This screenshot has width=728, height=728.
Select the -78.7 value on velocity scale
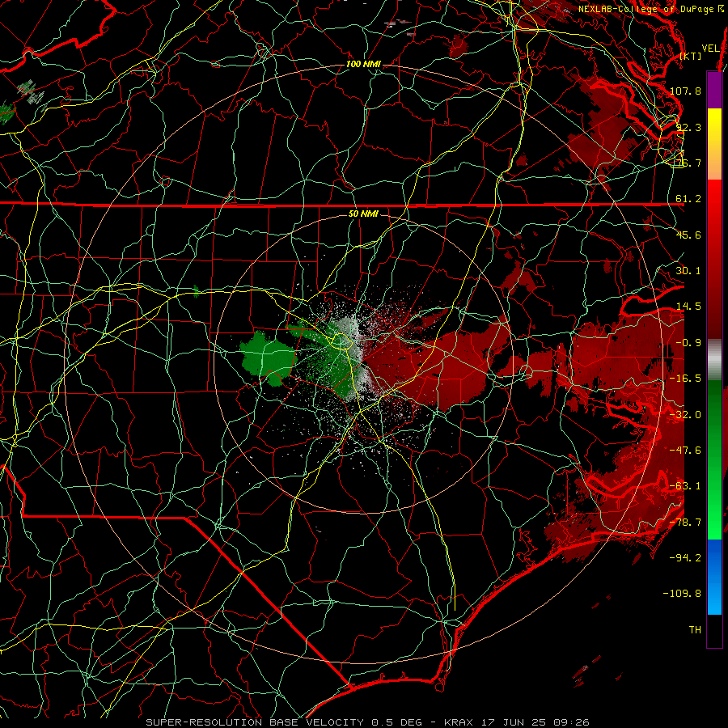pyautogui.click(x=685, y=523)
